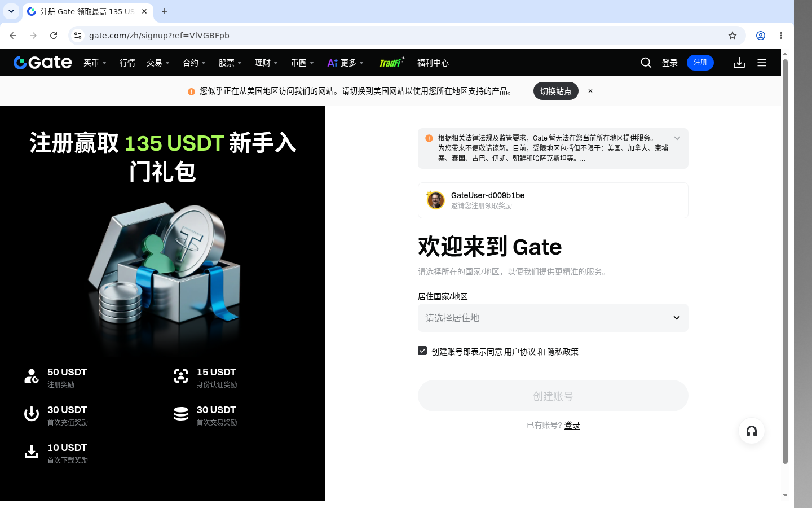The height and width of the screenshot is (508, 812).
Task: Expand the regulation notice chevron
Action: 677,138
